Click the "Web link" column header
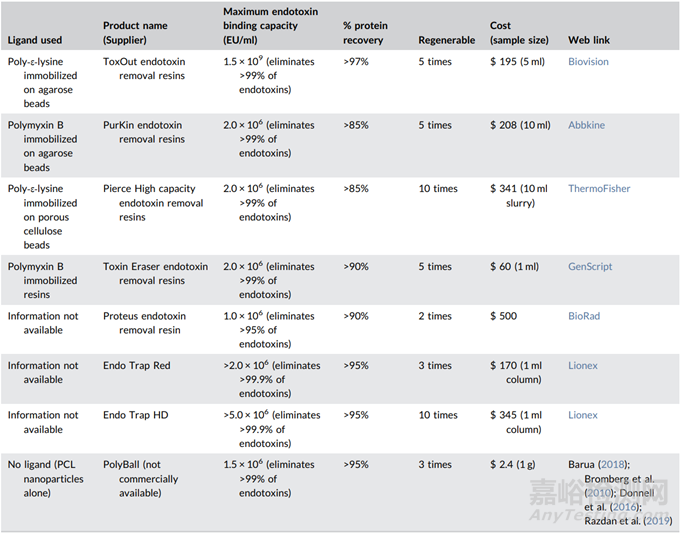This screenshot has height=533, width=680. (588, 40)
